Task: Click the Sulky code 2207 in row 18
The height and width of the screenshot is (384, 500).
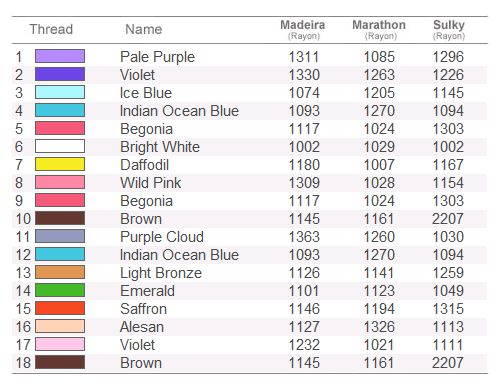Action: (x=448, y=363)
